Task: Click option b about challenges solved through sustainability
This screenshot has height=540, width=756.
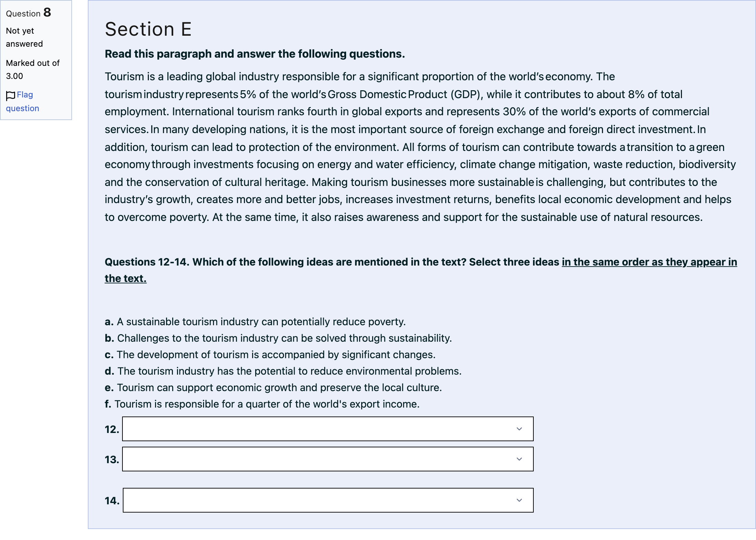Action: 278,338
